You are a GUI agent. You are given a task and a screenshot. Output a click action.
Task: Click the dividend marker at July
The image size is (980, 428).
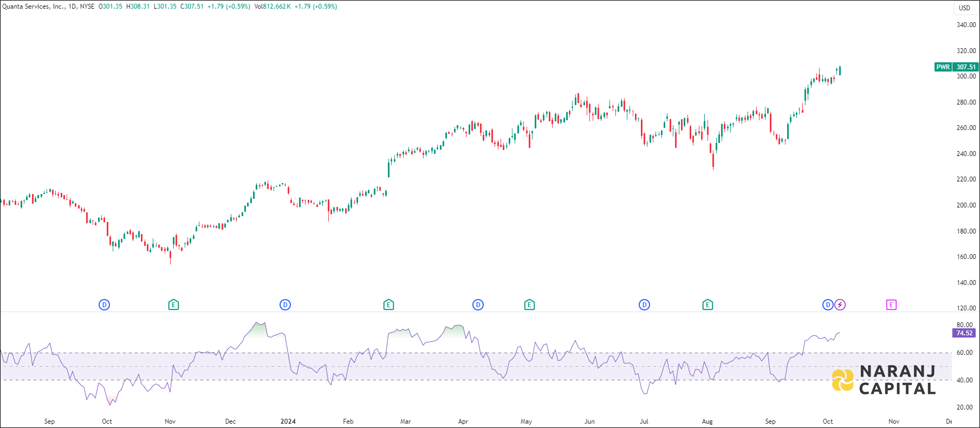pos(644,305)
